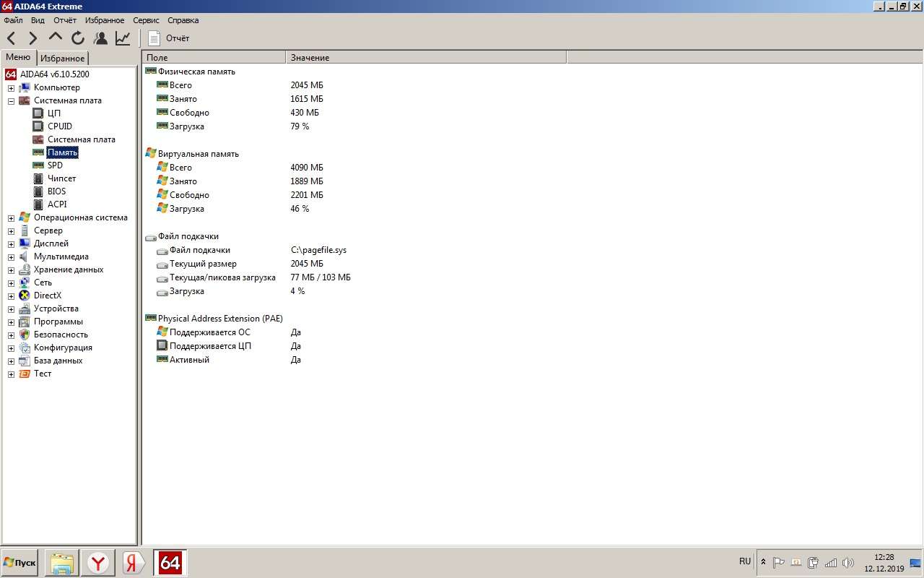
Task: Select the child Системная плата item
Action: pyautogui.click(x=82, y=139)
